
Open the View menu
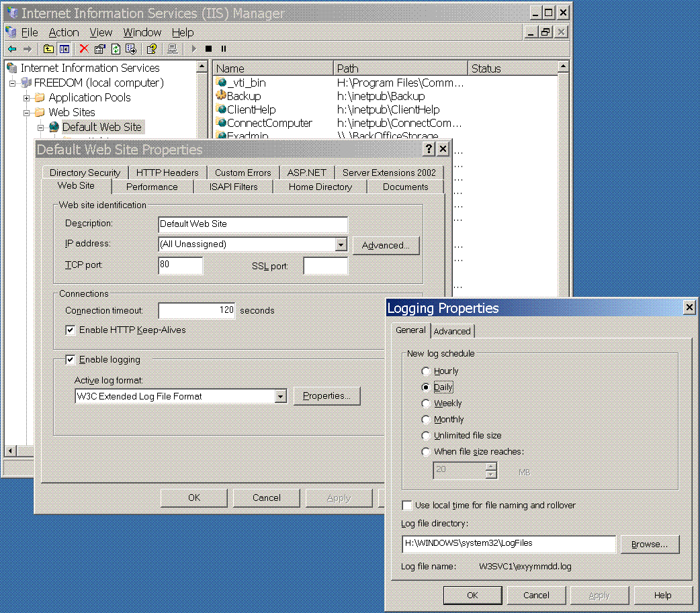click(101, 33)
